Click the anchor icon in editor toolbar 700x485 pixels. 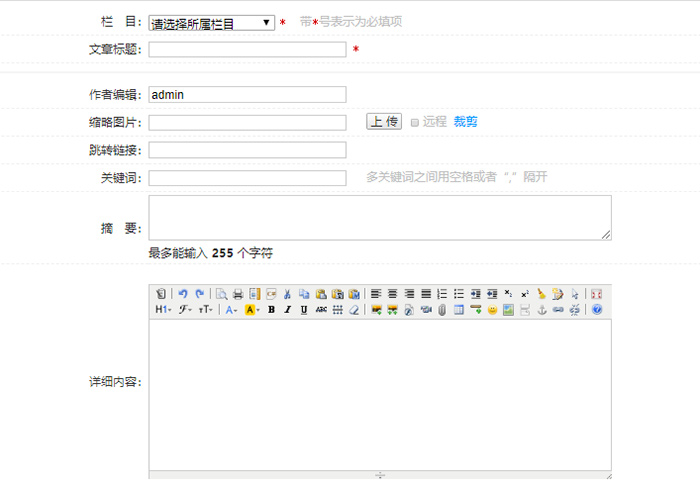[x=542, y=310]
